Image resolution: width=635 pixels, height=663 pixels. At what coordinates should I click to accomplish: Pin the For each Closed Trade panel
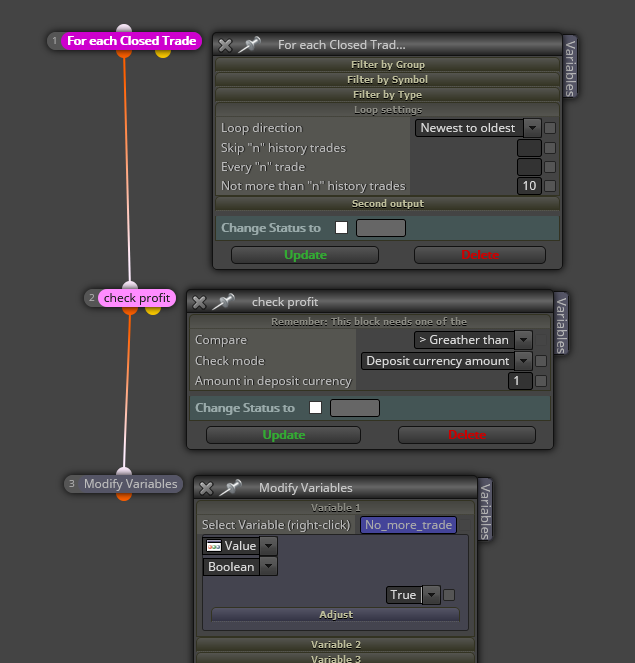pos(249,44)
